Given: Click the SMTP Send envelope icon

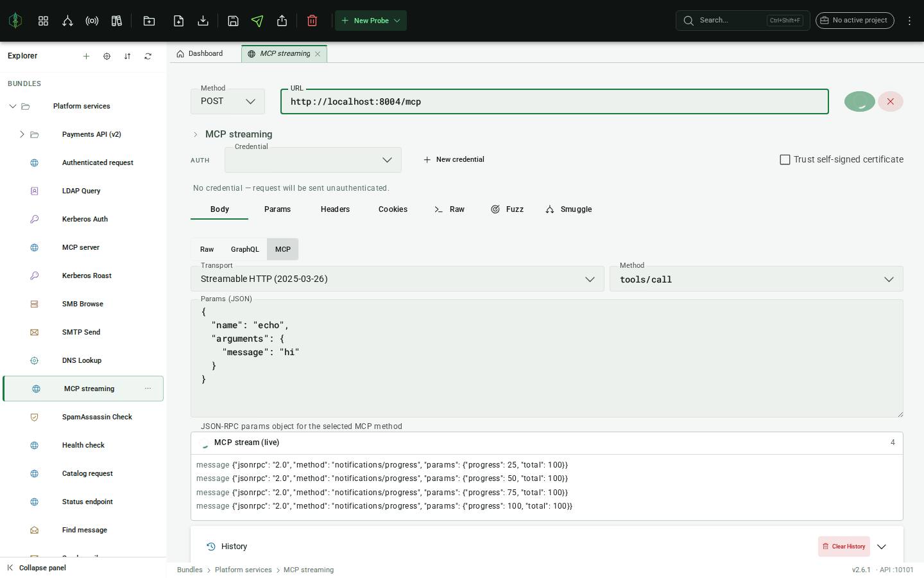Looking at the screenshot, I should [x=35, y=332].
